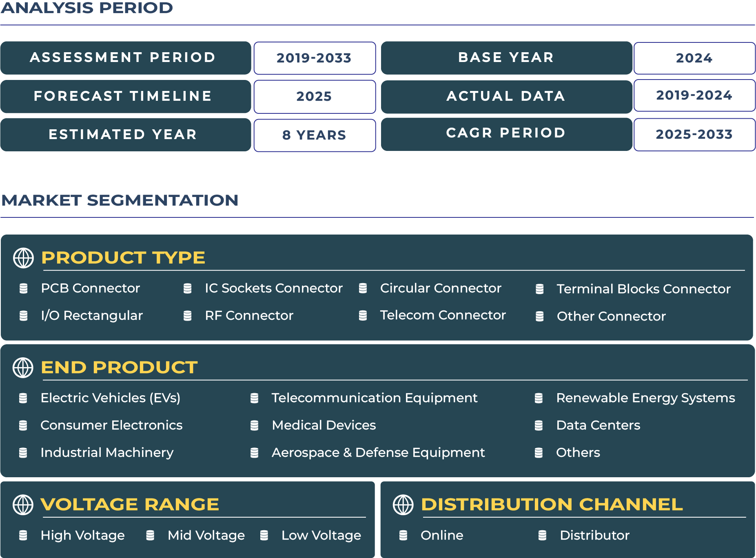Click the VOLTAGE RANGE heading
Screen dimensions: 756x558
[x=130, y=505]
